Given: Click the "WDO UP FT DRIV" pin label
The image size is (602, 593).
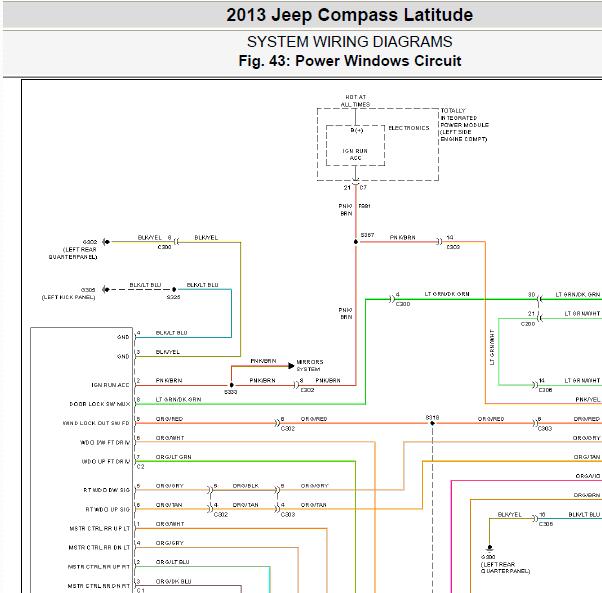Looking at the screenshot, I should pos(106,461).
